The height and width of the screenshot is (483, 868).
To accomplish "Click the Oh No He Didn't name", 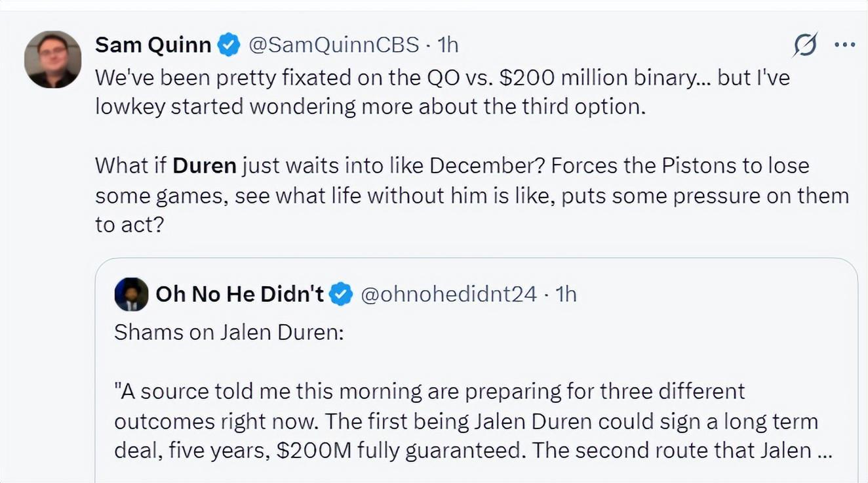I will (x=240, y=295).
